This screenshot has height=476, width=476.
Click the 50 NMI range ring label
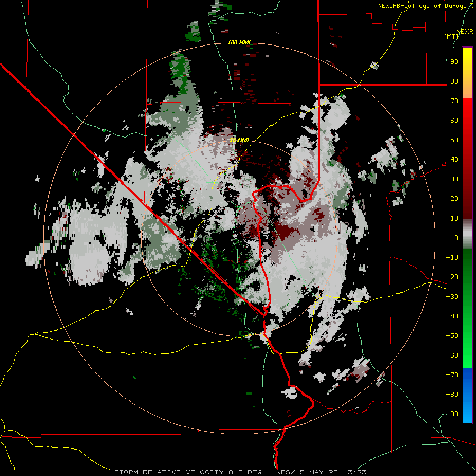(239, 140)
